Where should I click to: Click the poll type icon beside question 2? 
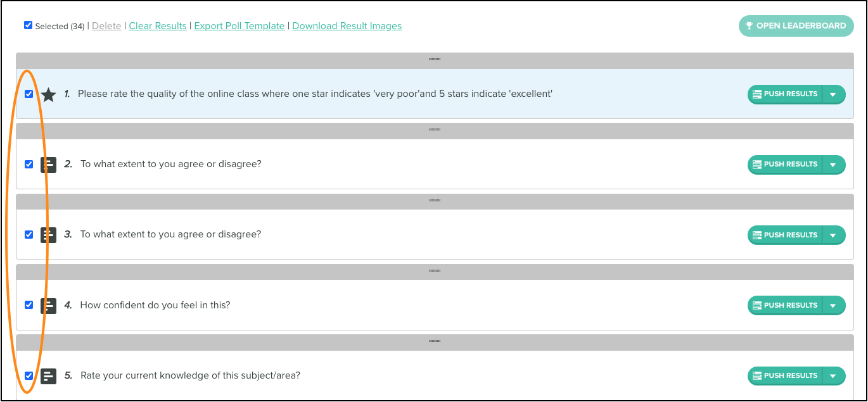[49, 165]
